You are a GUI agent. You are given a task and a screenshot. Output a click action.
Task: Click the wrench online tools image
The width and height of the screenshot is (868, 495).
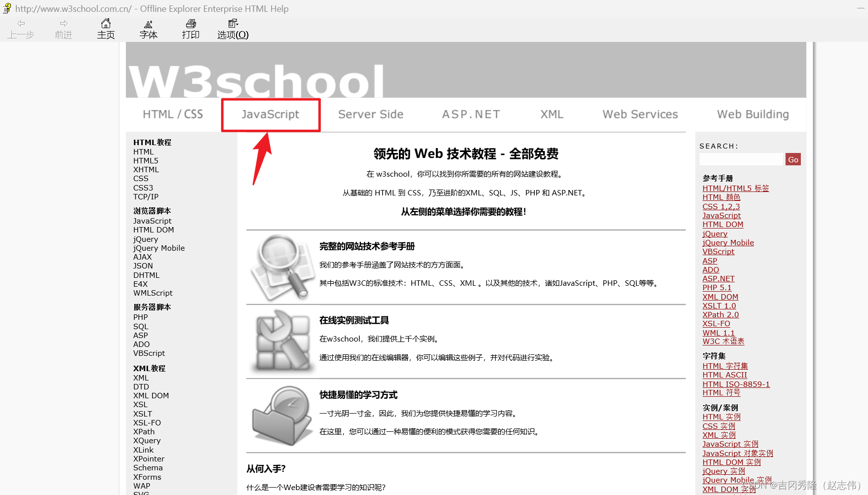[282, 341]
